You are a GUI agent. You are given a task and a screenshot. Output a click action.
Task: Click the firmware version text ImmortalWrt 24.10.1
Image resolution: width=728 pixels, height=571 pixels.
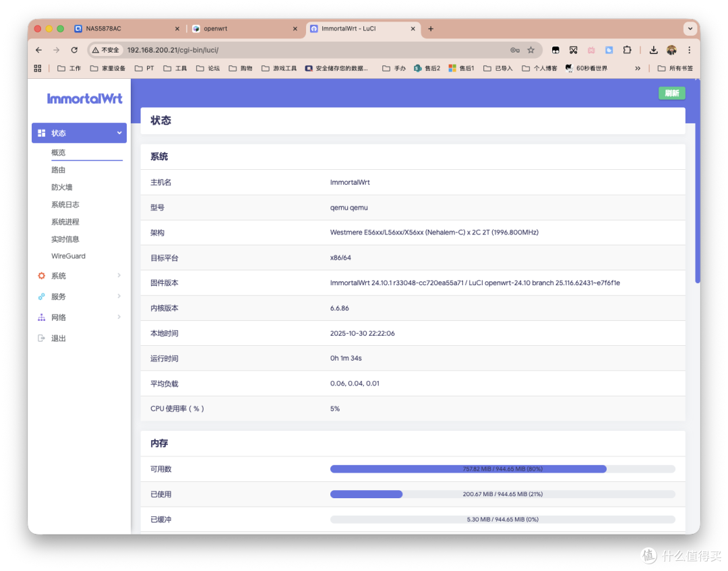tap(475, 282)
